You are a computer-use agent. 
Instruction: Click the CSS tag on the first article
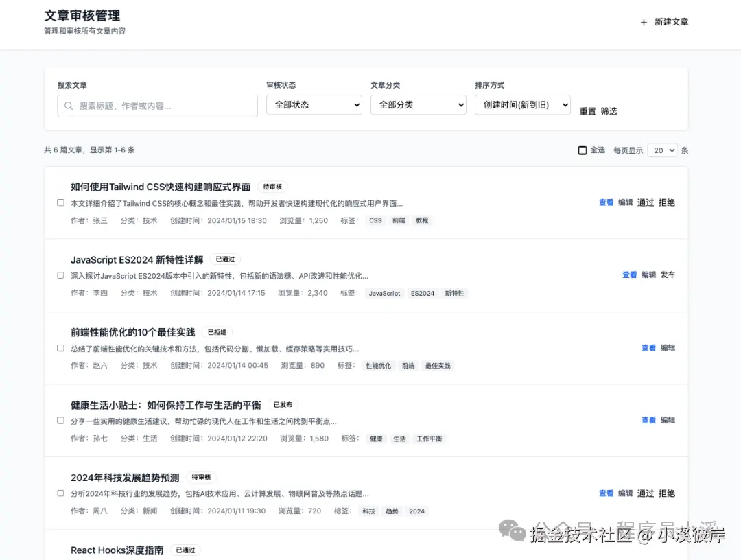click(375, 220)
